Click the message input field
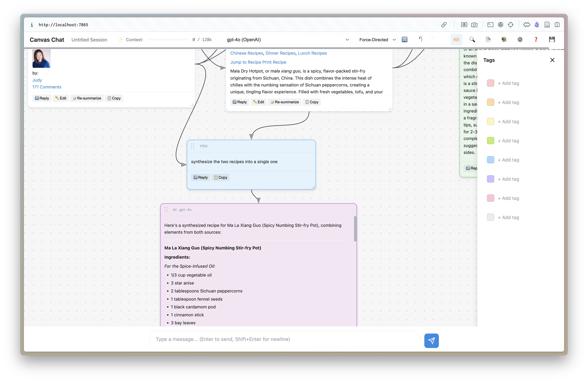The image size is (588, 382). 284,339
